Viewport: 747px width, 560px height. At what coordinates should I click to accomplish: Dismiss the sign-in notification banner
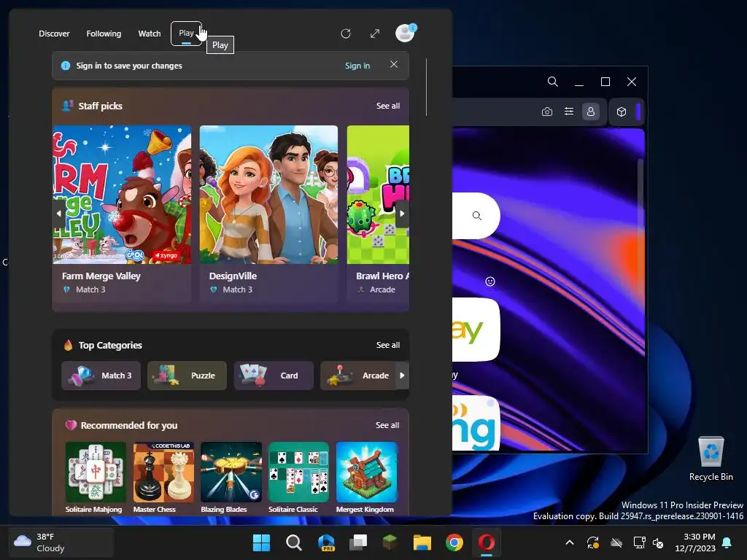tap(393, 64)
